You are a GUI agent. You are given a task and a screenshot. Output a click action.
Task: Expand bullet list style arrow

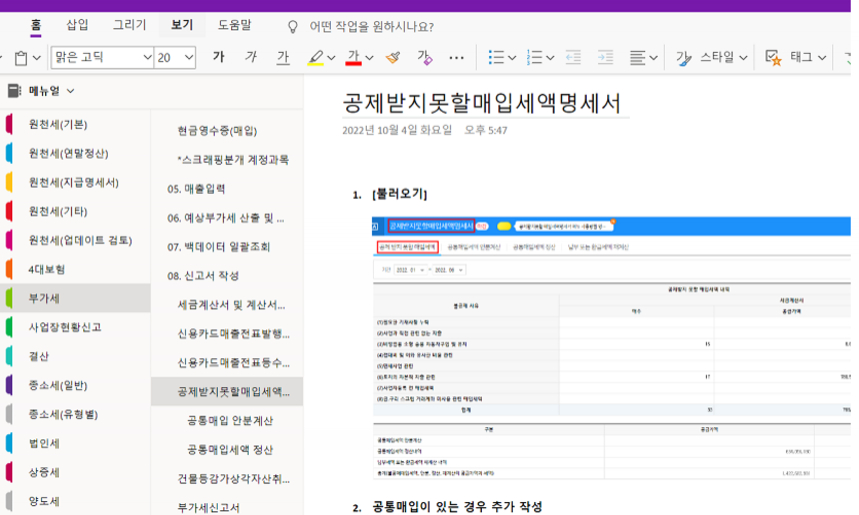pos(512,58)
